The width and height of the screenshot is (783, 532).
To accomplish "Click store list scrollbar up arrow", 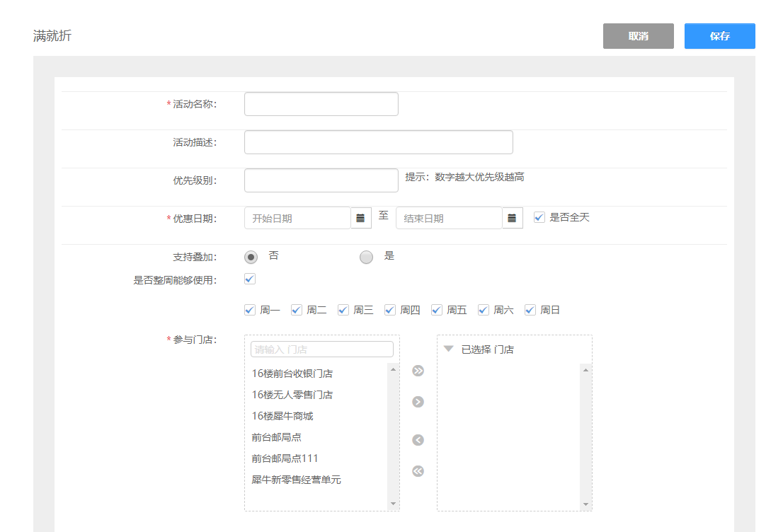I will pyautogui.click(x=393, y=369).
